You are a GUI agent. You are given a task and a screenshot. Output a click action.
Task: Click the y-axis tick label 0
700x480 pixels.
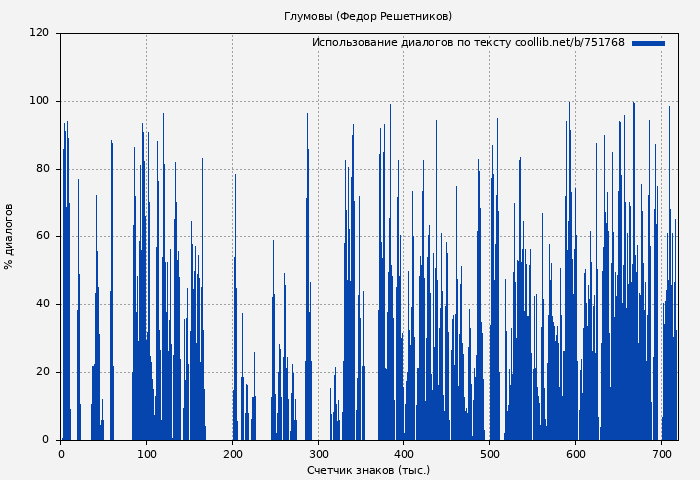[46, 440]
